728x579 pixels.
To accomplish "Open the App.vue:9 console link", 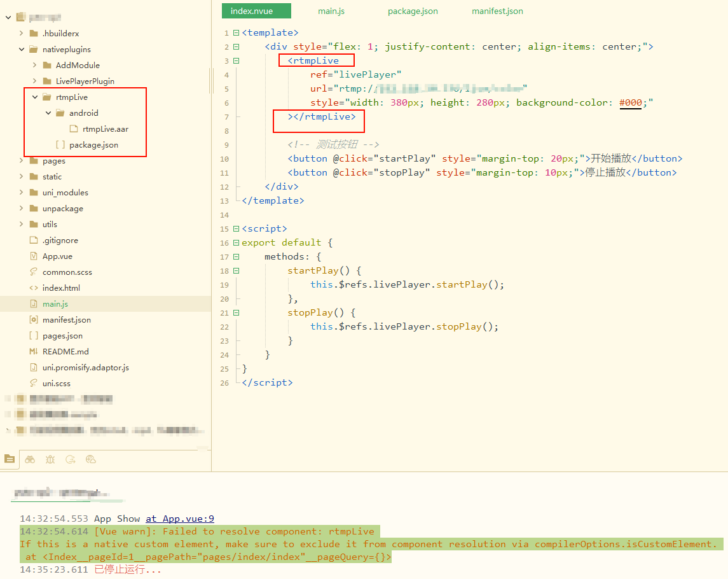I will [x=180, y=519].
